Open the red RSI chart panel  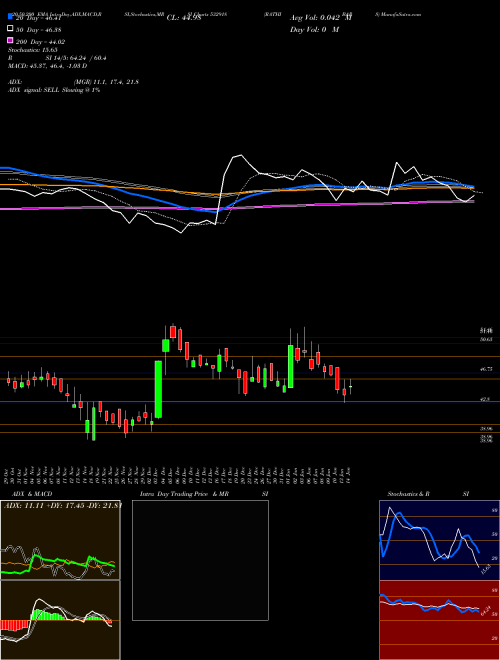pos(439,620)
